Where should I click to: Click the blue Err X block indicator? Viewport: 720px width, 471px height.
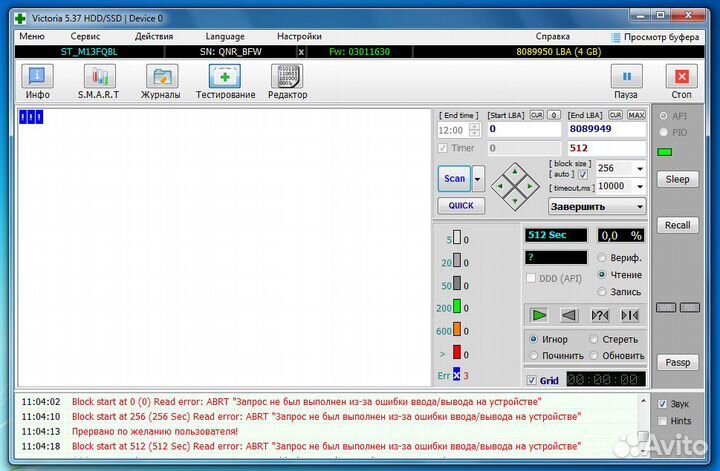[x=456, y=375]
